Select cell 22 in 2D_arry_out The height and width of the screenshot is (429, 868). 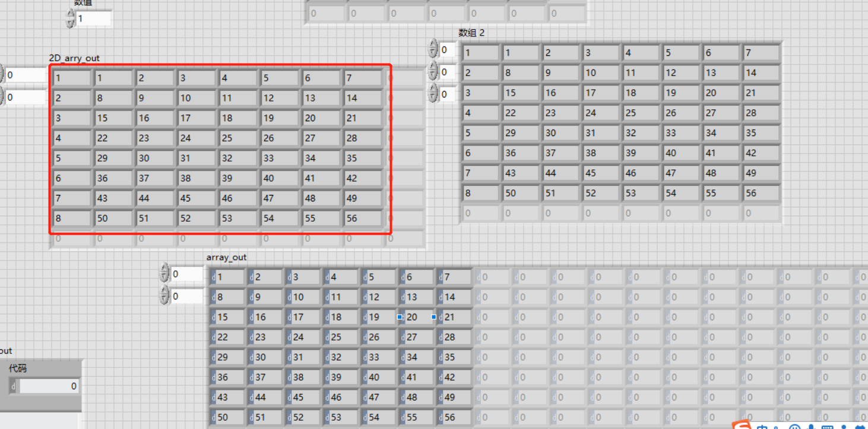(x=113, y=138)
